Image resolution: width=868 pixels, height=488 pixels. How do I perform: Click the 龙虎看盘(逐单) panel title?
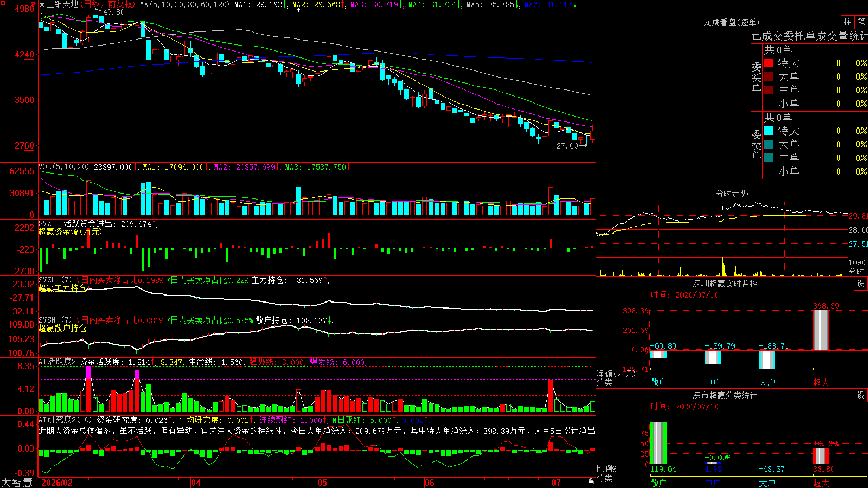[732, 22]
